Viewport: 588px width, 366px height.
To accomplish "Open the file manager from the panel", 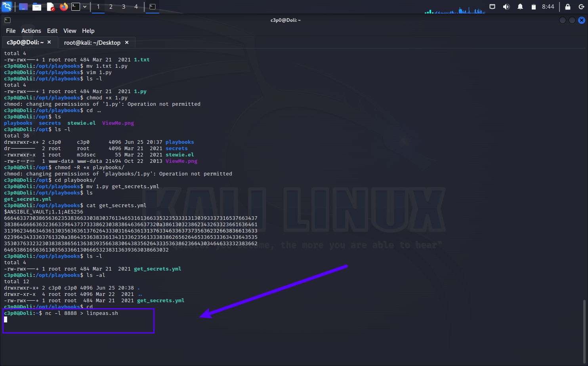I will tap(37, 7).
